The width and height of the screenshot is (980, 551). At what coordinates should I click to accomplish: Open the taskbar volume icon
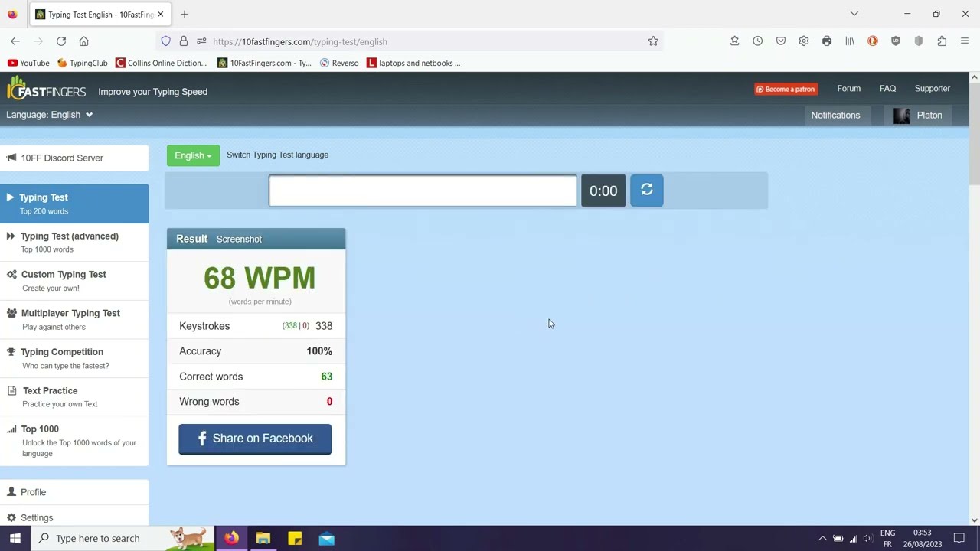point(867,539)
